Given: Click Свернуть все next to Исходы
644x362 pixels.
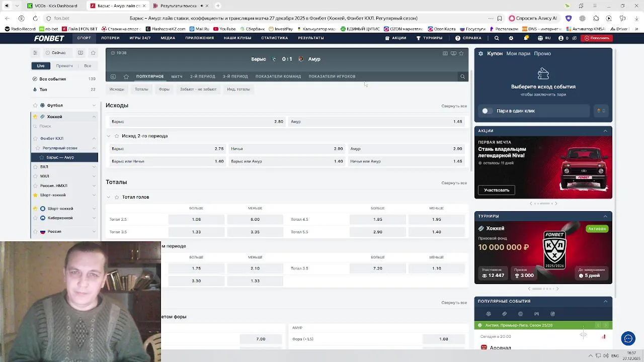Looking at the screenshot, I should tap(454, 106).
